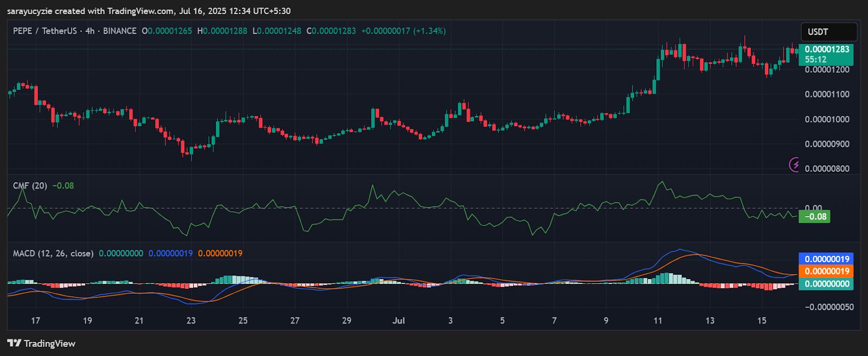Click date label 23 on time axis
This screenshot has width=868, height=356.
pos(191,321)
